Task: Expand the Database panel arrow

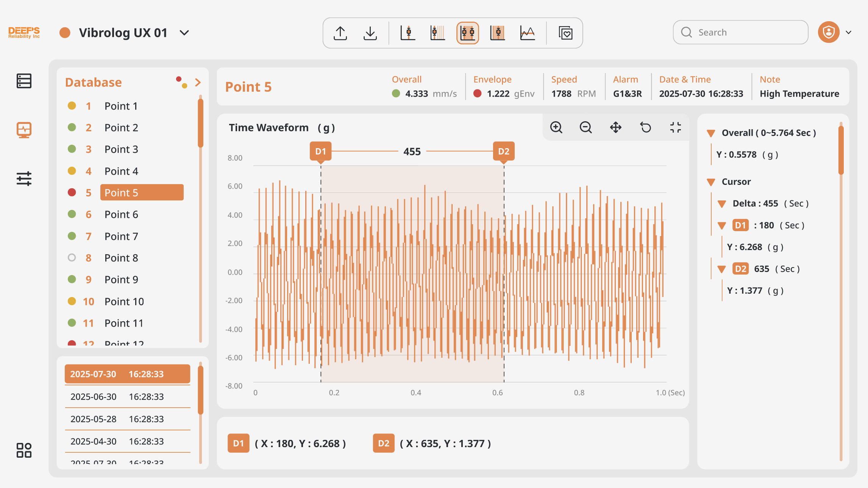Action: click(198, 82)
